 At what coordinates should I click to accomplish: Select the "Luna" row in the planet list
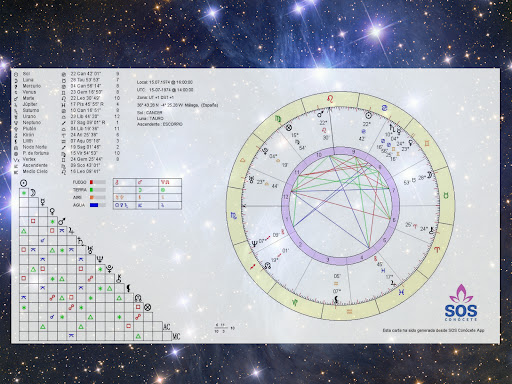67,80
